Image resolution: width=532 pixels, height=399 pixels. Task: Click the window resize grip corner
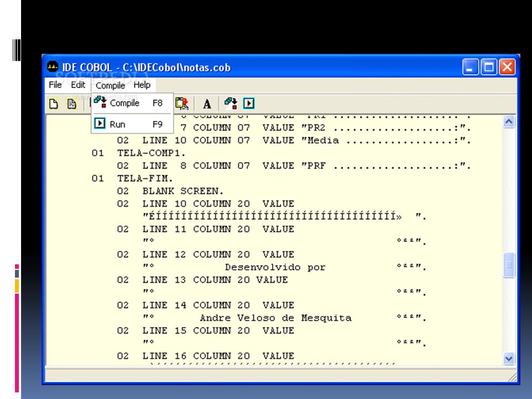click(512, 377)
